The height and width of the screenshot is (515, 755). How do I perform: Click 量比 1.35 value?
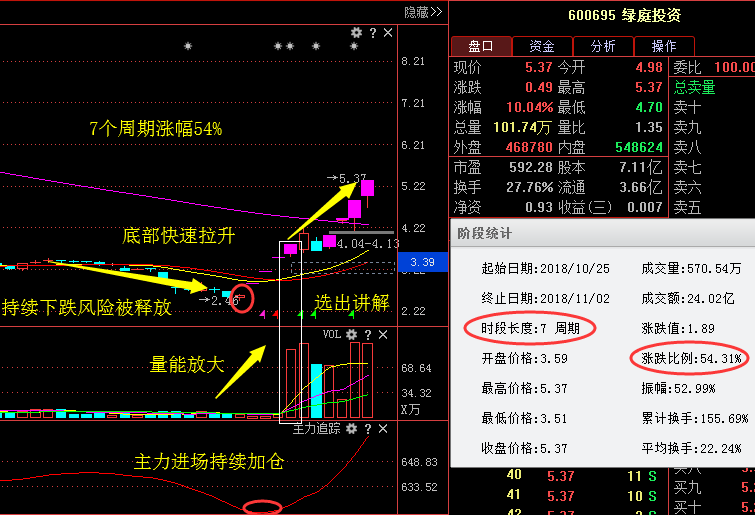point(649,127)
